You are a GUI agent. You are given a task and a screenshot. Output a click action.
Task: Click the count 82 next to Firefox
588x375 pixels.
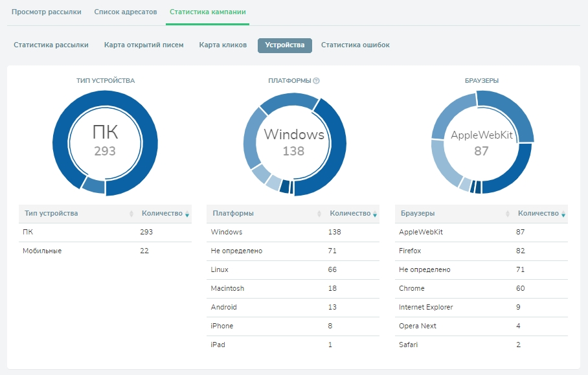521,251
